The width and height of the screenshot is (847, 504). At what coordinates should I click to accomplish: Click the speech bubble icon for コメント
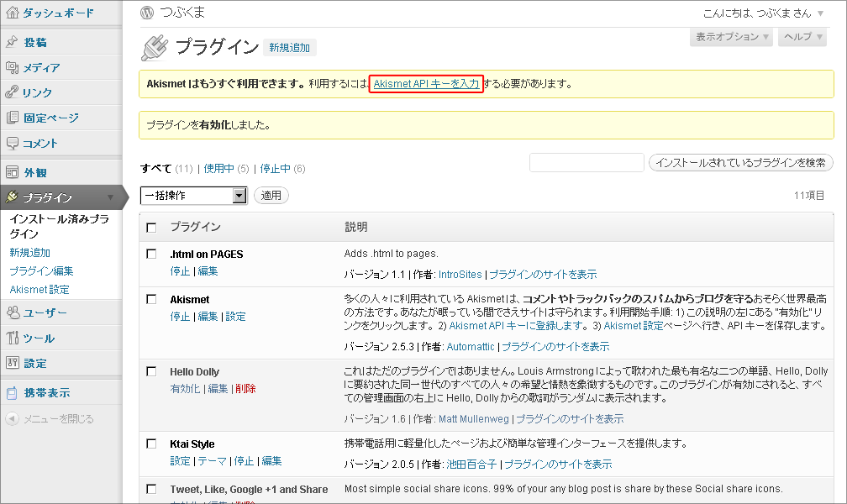coord(12,143)
